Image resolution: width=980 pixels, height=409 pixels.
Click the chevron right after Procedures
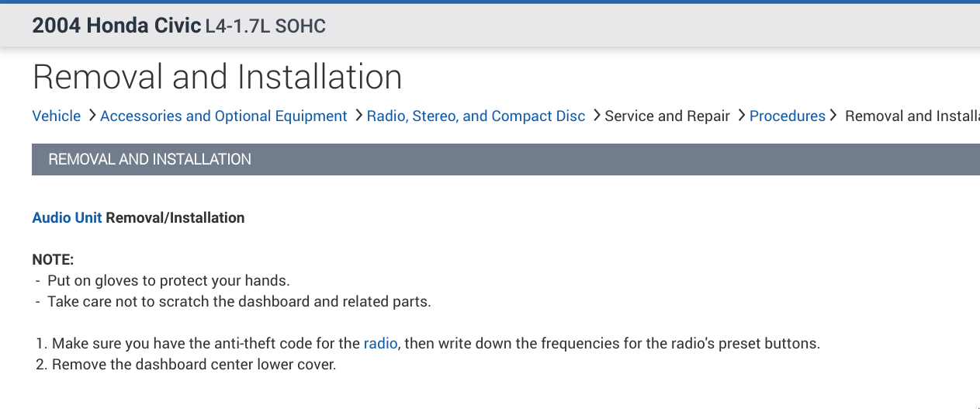[x=834, y=116]
